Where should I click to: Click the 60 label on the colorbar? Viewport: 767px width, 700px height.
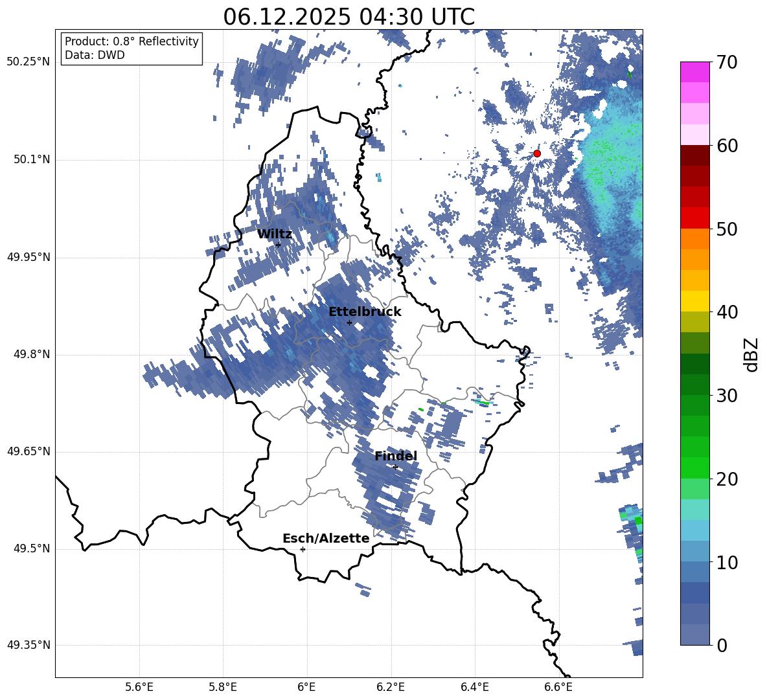(x=727, y=145)
